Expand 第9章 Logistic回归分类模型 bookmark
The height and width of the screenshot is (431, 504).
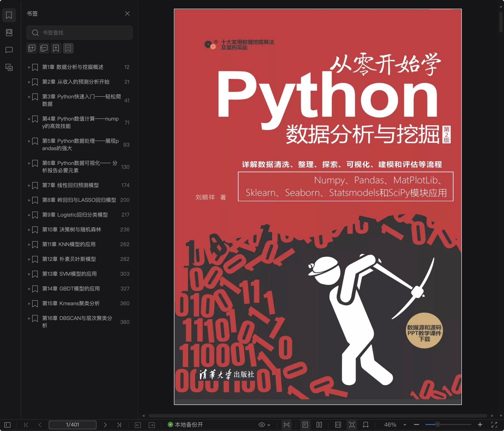tap(29, 215)
